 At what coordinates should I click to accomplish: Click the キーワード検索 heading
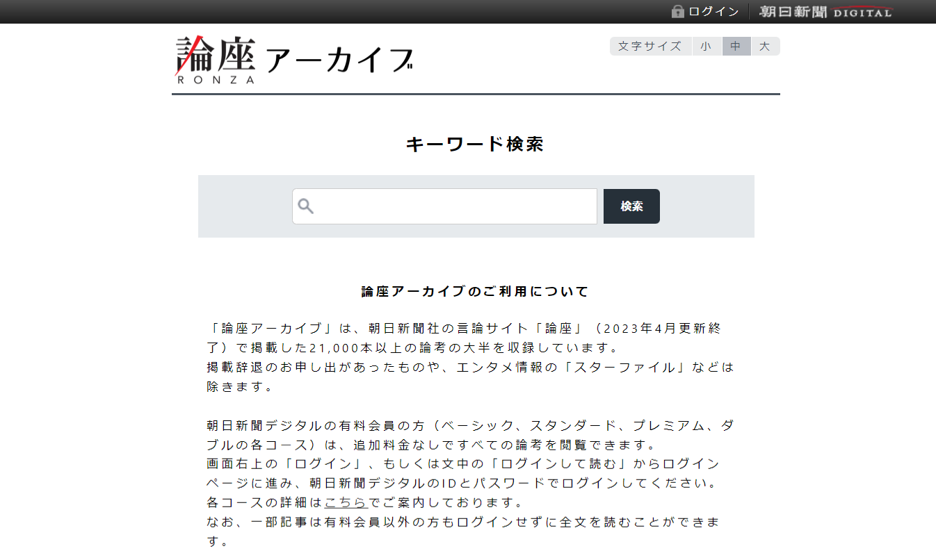(x=474, y=145)
